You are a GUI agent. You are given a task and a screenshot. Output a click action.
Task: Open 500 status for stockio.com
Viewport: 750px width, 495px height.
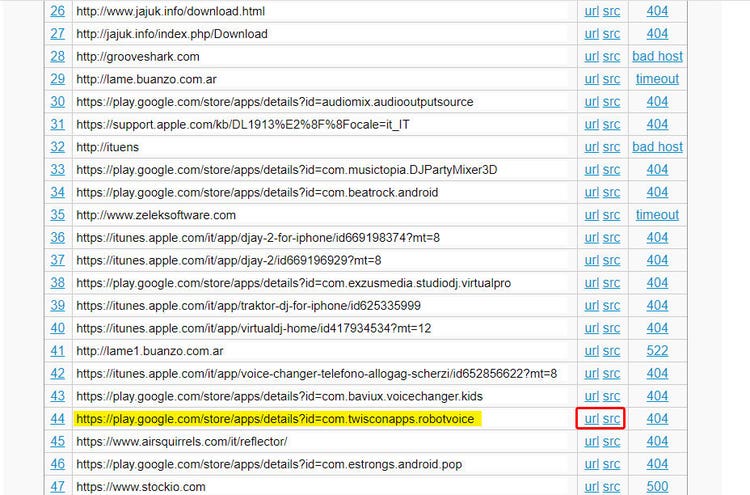click(x=657, y=486)
